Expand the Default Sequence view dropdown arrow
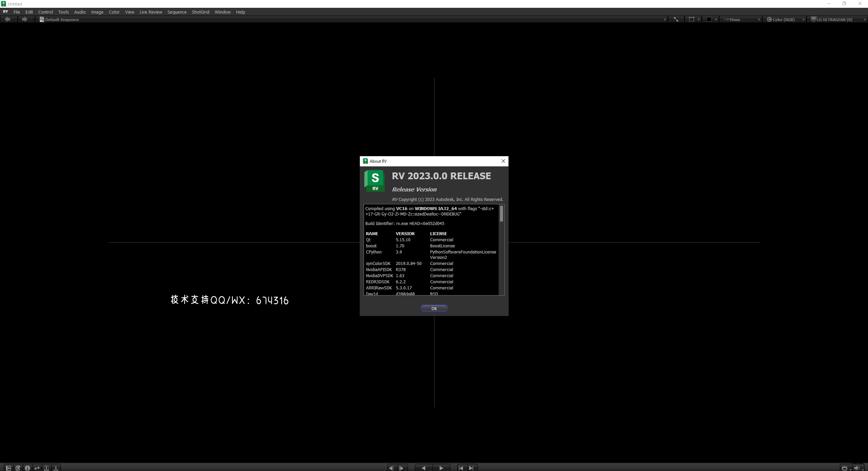The height and width of the screenshot is (471, 868). [664, 20]
